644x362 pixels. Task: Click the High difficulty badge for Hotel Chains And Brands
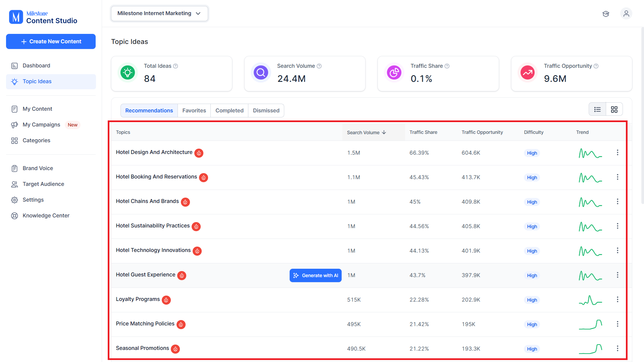pyautogui.click(x=532, y=202)
